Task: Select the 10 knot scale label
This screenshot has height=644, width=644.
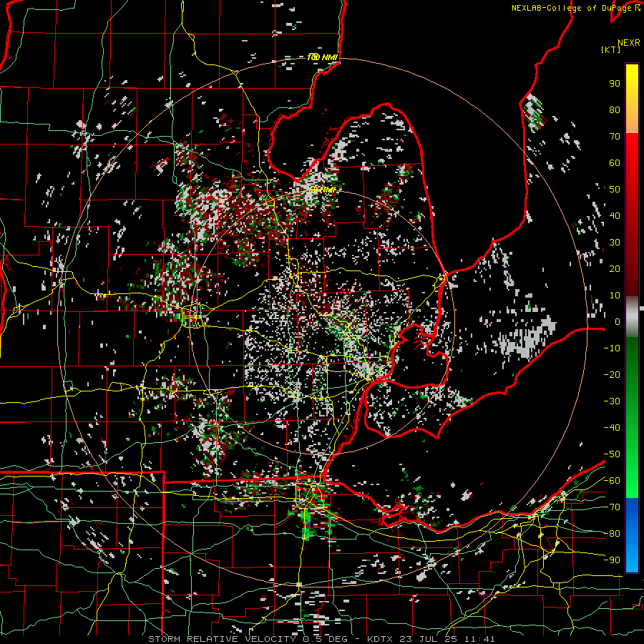Action: (615, 296)
